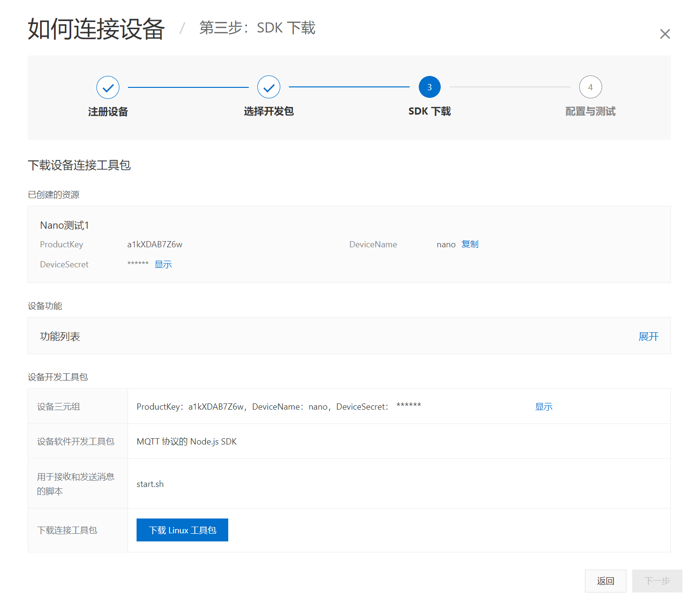This screenshot has width=700, height=603.
Task: Download the Linux 工具包
Action: (182, 529)
